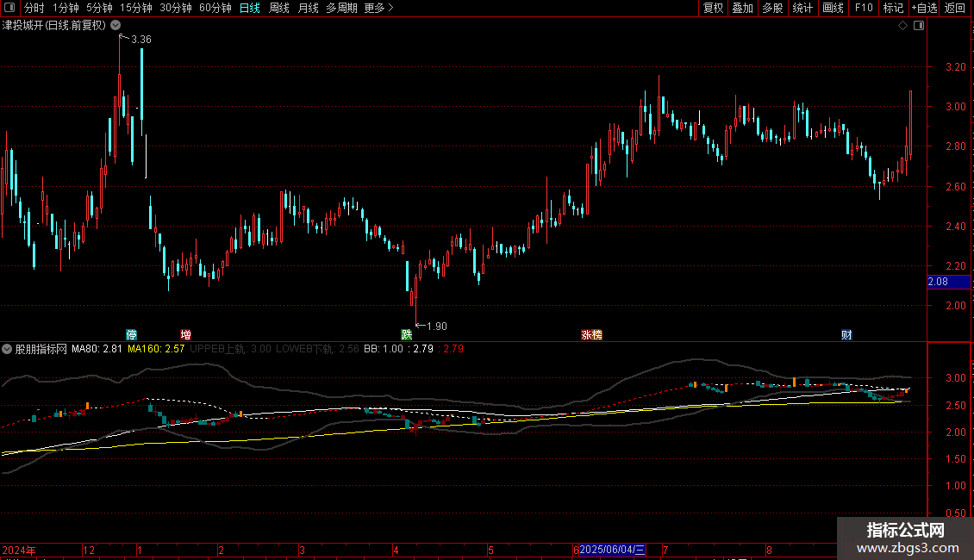The height and width of the screenshot is (560, 974).
Task: Click the 2.08 cursor price label
Action: (x=948, y=282)
